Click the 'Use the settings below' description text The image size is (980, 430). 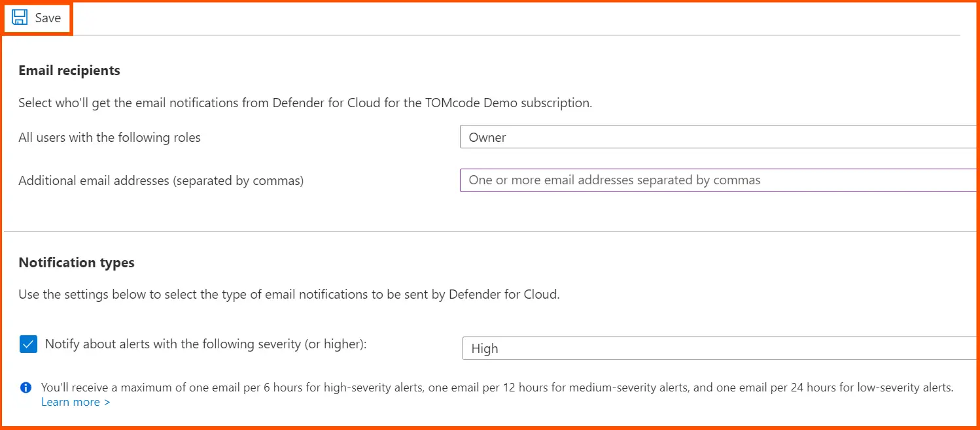tap(289, 294)
